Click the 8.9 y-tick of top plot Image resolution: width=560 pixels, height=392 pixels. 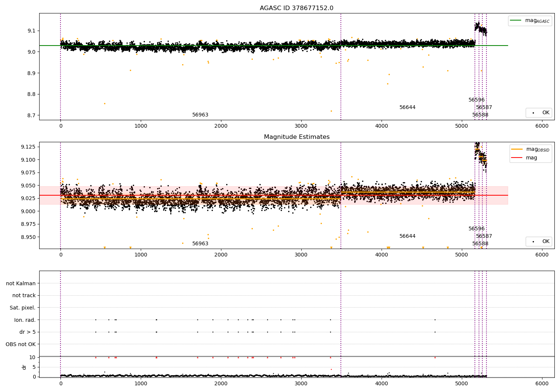point(32,73)
